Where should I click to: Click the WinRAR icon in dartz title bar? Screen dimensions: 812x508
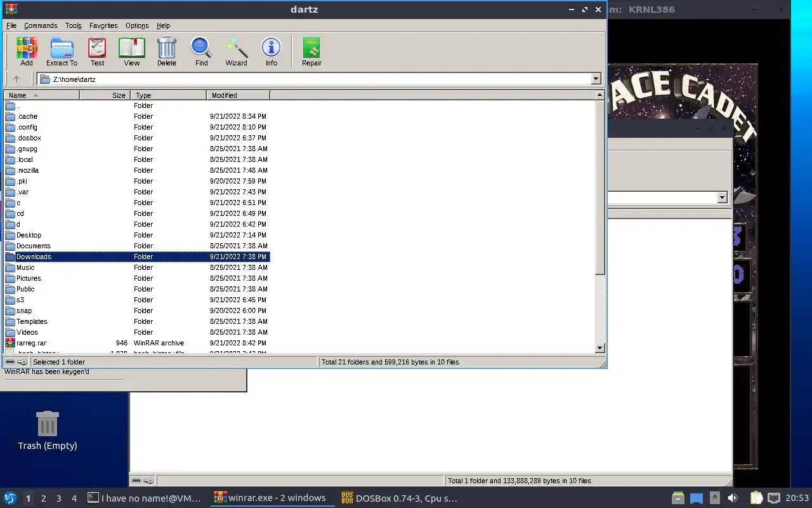tap(11, 9)
